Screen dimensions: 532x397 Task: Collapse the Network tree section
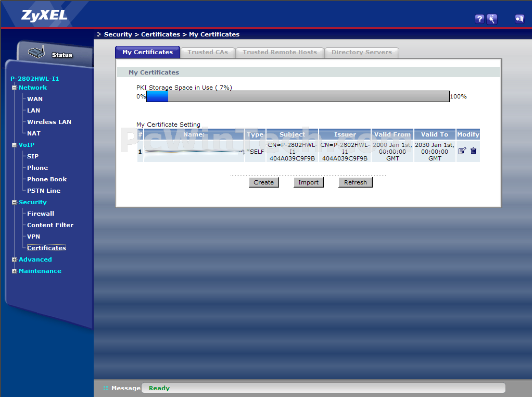coord(14,88)
